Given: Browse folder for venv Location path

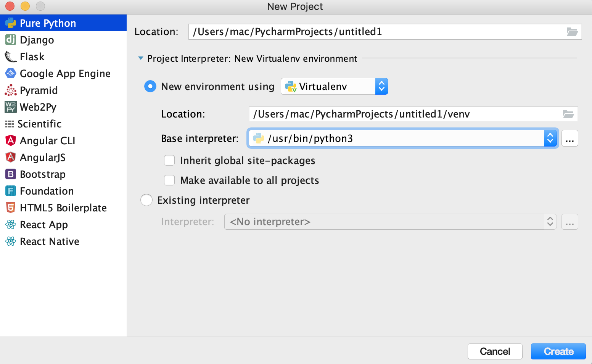Looking at the screenshot, I should click(568, 114).
